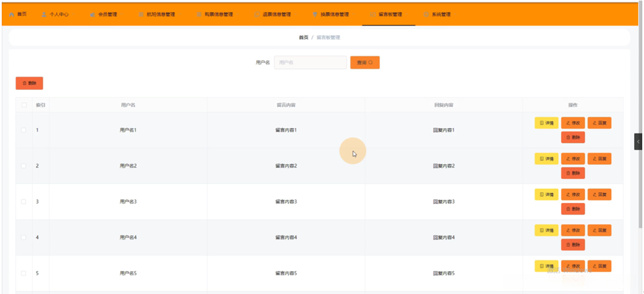Select cell text 留言内容1
Image resolution: width=644 pixels, height=294 pixels.
click(286, 130)
